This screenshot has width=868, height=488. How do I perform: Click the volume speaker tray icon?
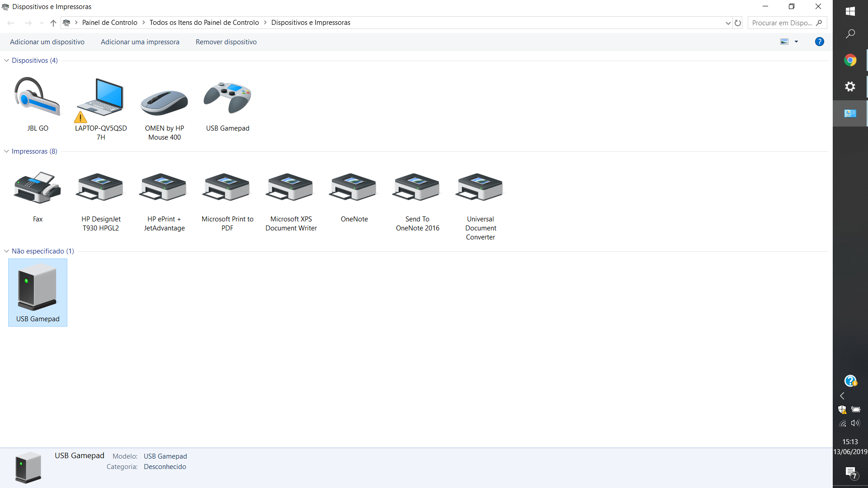[855, 423]
